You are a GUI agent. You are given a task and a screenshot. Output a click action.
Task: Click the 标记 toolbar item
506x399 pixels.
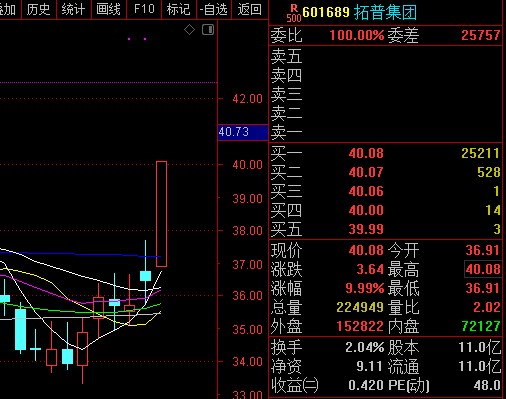[x=179, y=9]
